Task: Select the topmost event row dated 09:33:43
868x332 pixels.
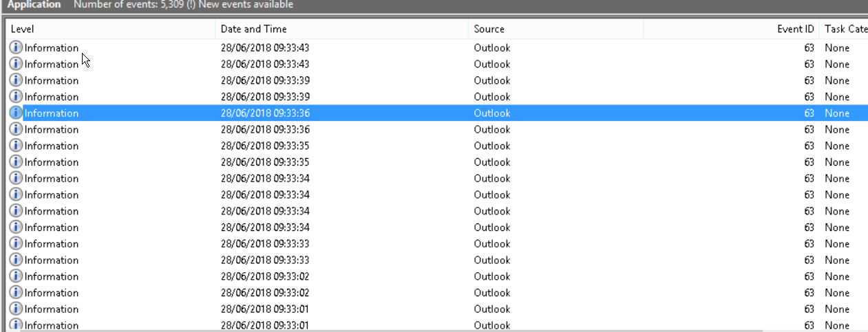Action: tap(438, 47)
